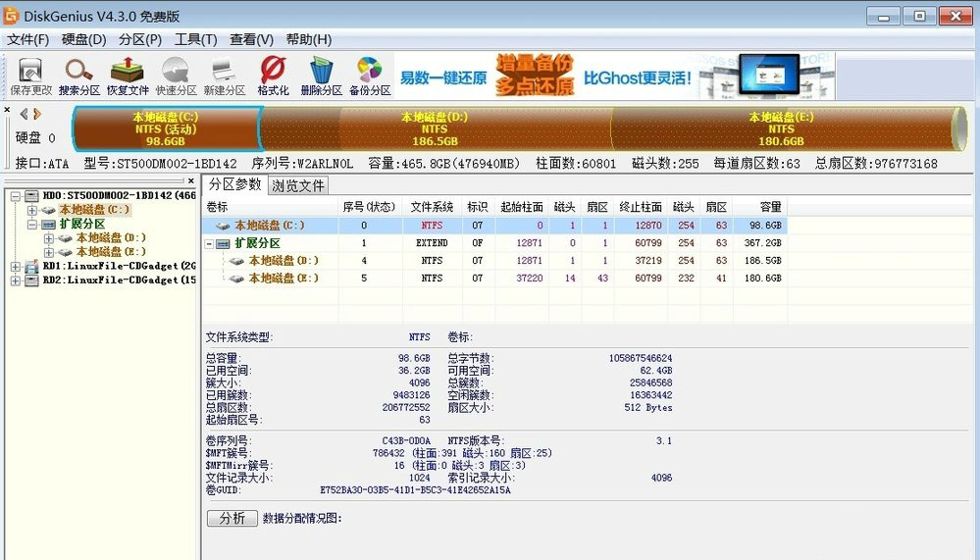Expand 本地磁盘(E:) node in the tree
The image size is (980, 560).
[49, 252]
